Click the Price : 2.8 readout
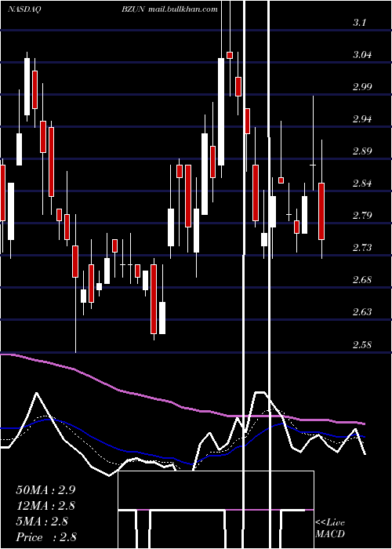The height and width of the screenshot is (549, 392). pos(45,536)
